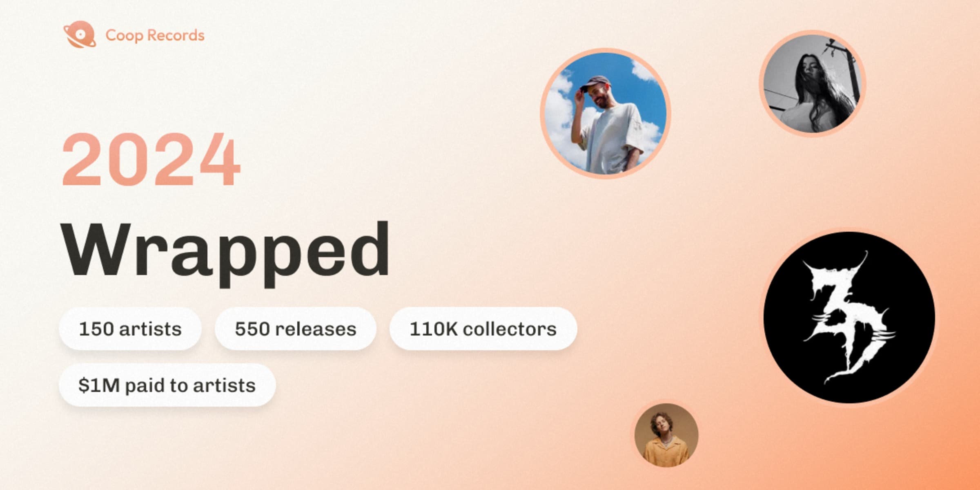Click the $1M paid to artists pill
Viewport: 980px width, 490px height.
[x=167, y=385]
